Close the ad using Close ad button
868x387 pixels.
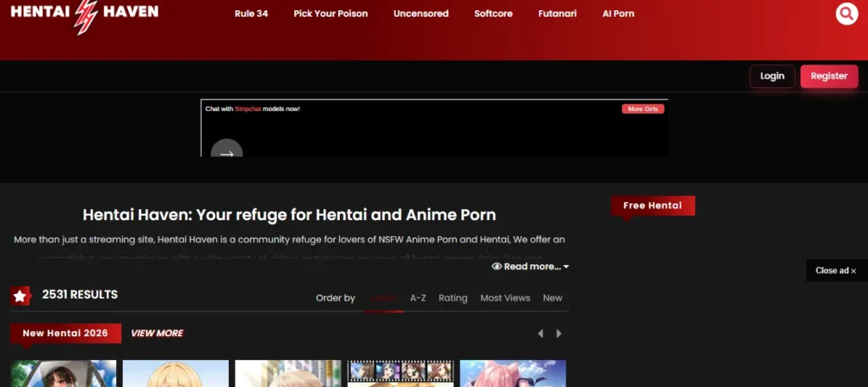point(836,271)
